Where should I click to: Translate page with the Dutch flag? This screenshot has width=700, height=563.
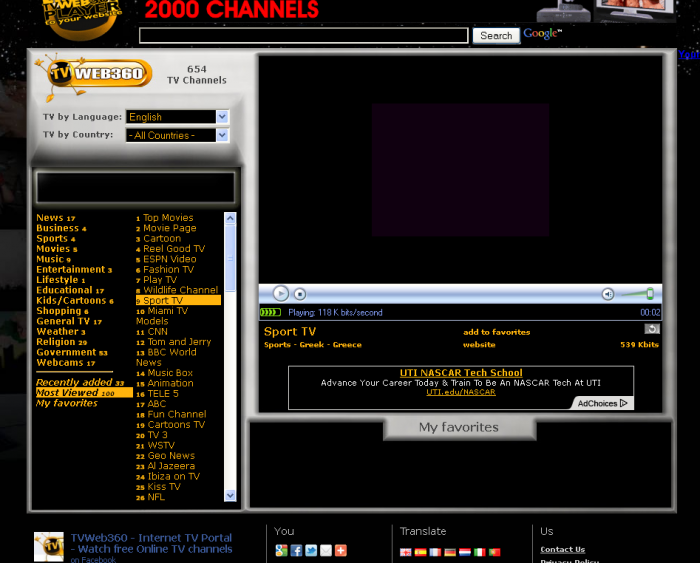(465, 552)
